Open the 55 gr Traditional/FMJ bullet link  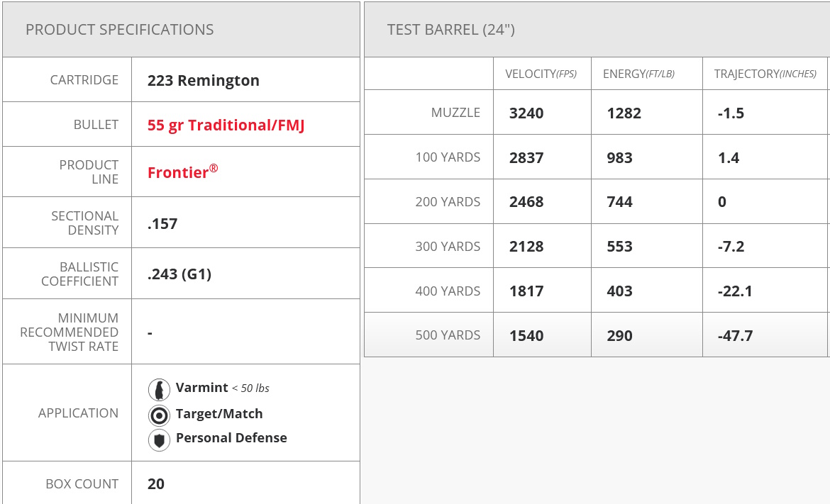[x=226, y=125]
